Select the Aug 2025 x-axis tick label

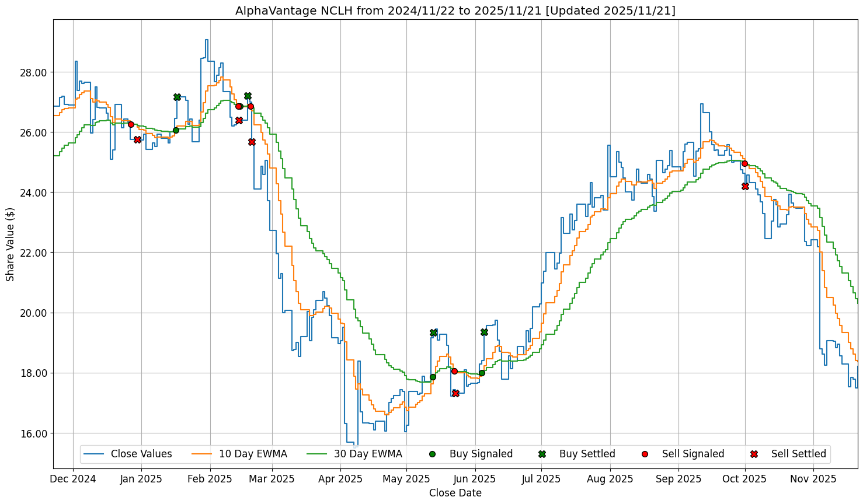610,479
